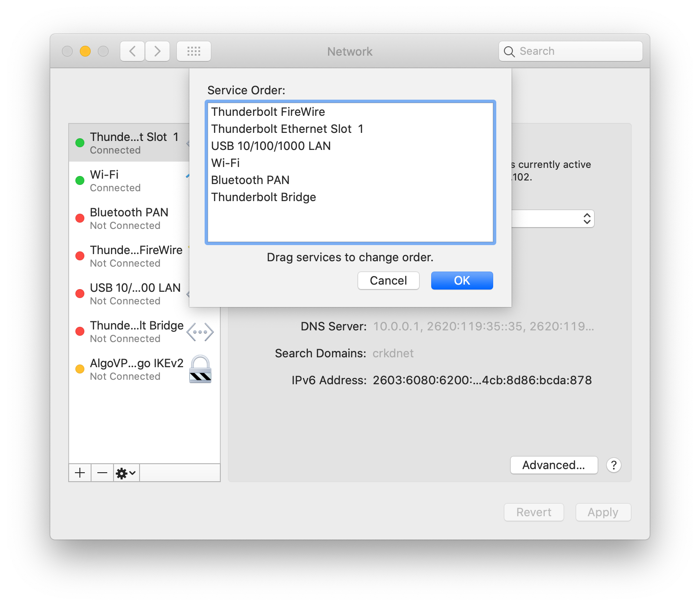Select Wi-Fi service in the sidebar

(x=129, y=180)
